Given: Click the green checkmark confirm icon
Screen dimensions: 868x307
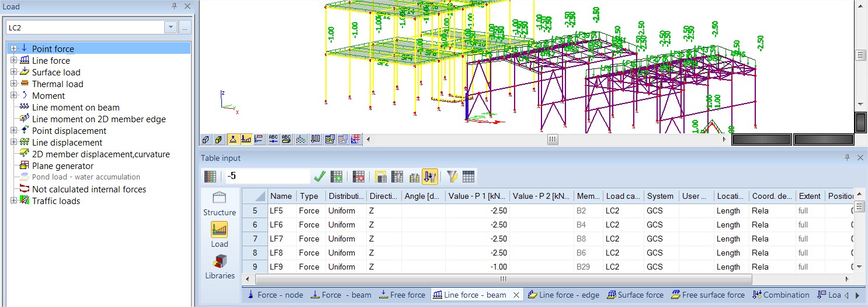Looking at the screenshot, I should click(320, 177).
